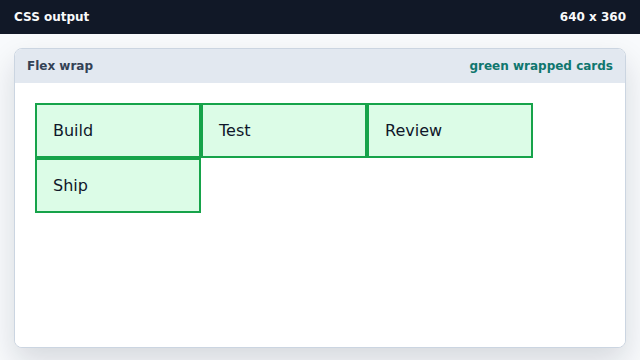640x360 pixels.
Task: Select the Test card
Action: 284,131
